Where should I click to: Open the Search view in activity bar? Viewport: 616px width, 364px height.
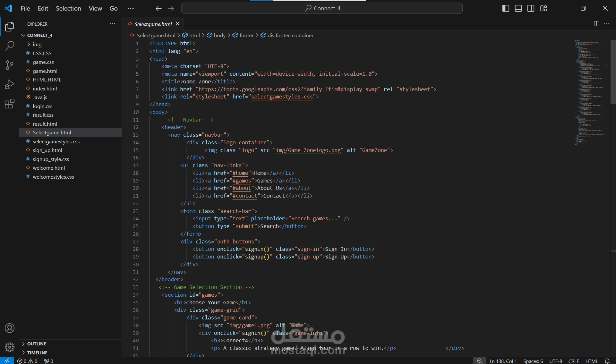10,46
